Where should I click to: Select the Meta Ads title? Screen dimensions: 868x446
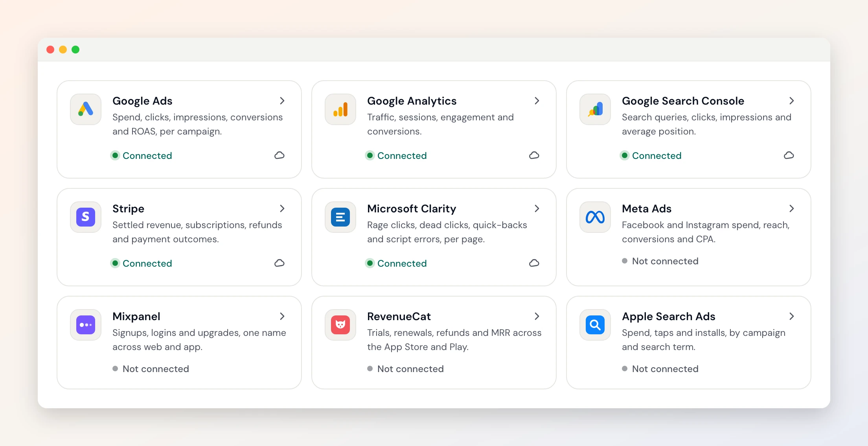pos(647,209)
